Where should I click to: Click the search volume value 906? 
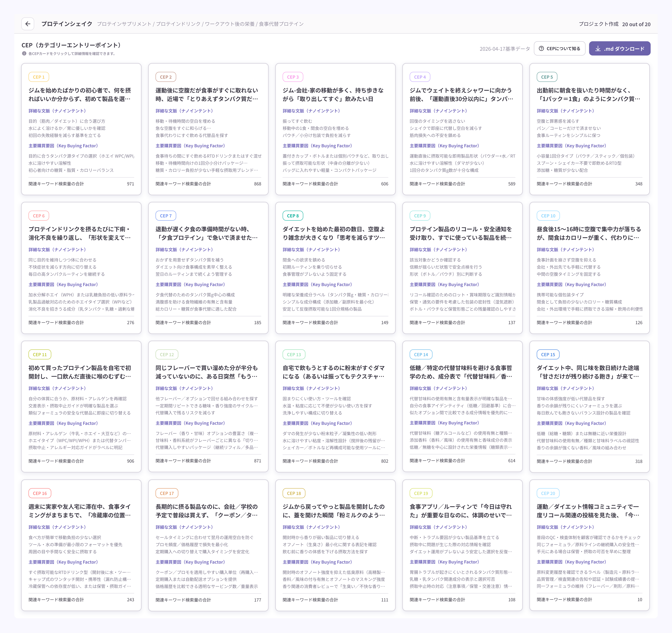tap(131, 461)
